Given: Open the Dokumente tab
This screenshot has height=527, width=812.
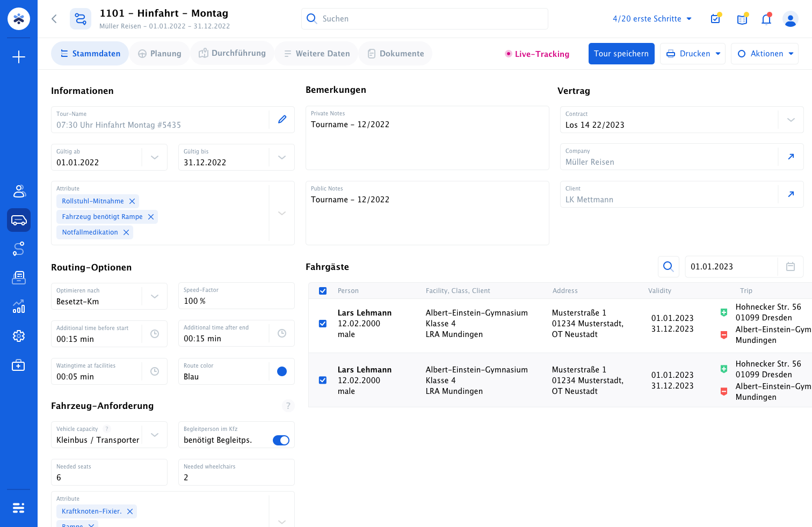Looking at the screenshot, I should (x=396, y=54).
